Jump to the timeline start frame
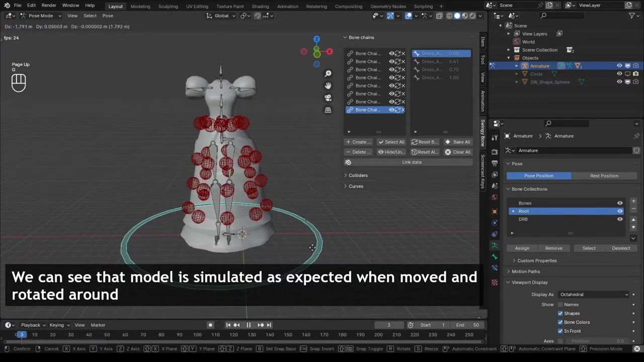This screenshot has width=644, height=362. pos(228,325)
